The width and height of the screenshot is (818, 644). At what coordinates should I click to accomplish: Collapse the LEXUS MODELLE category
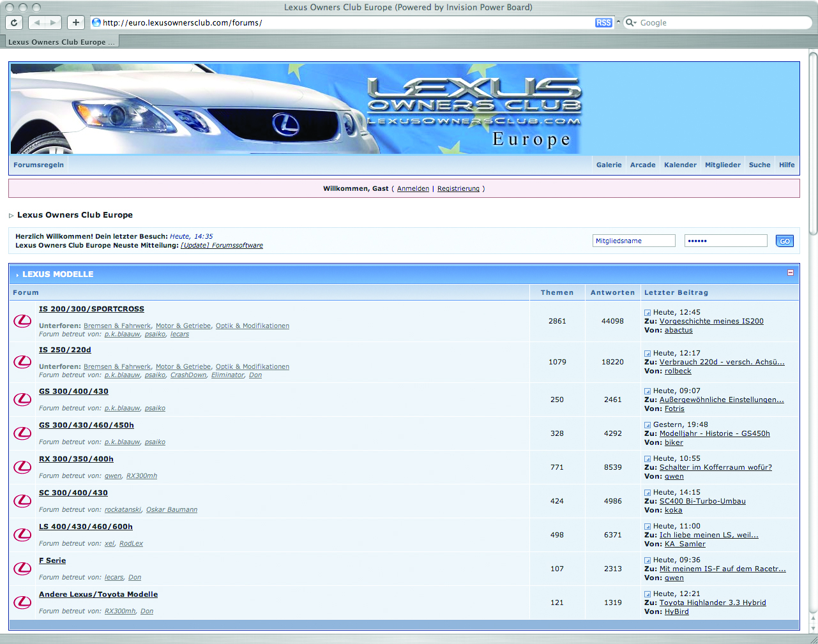[791, 273]
